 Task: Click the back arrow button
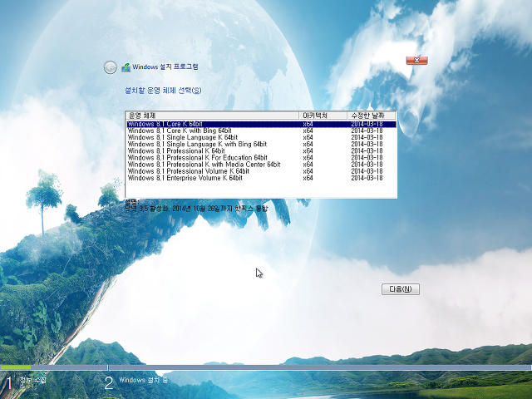click(x=111, y=67)
